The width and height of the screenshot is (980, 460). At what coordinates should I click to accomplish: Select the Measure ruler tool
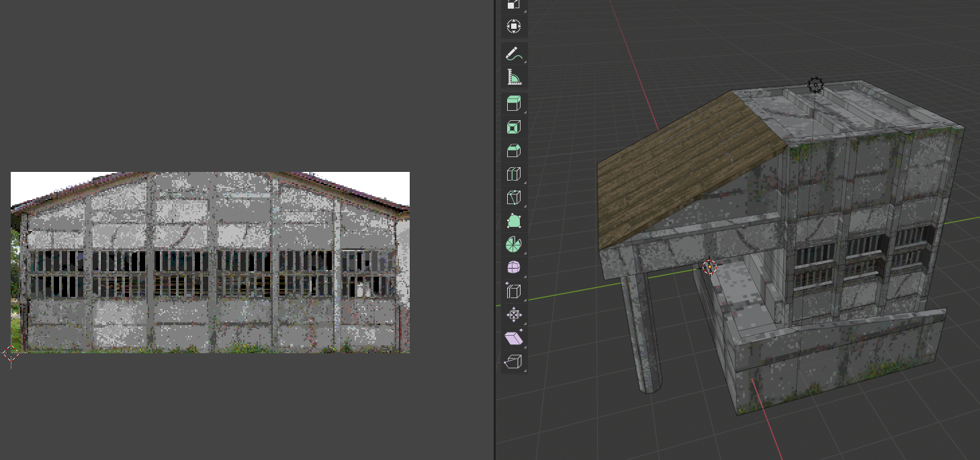[514, 77]
